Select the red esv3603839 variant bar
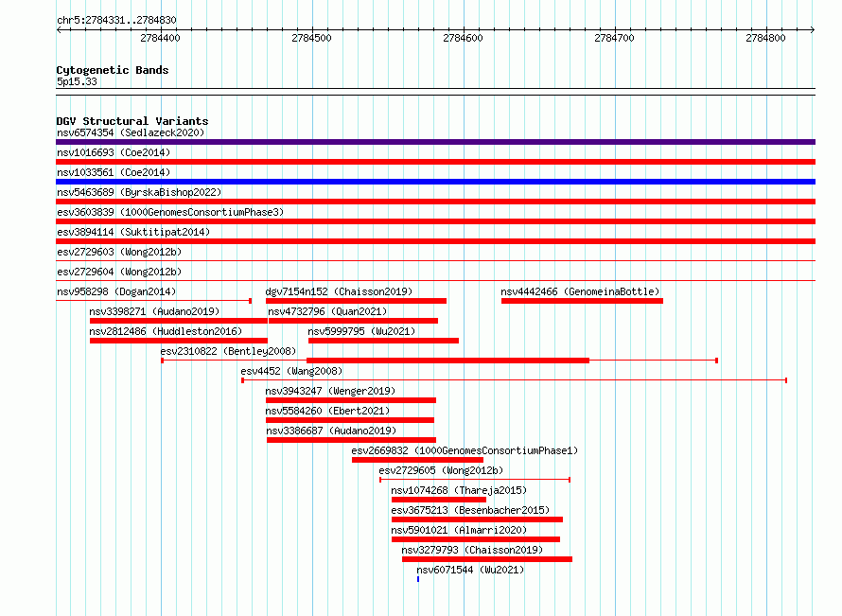The image size is (842, 616). (x=435, y=221)
